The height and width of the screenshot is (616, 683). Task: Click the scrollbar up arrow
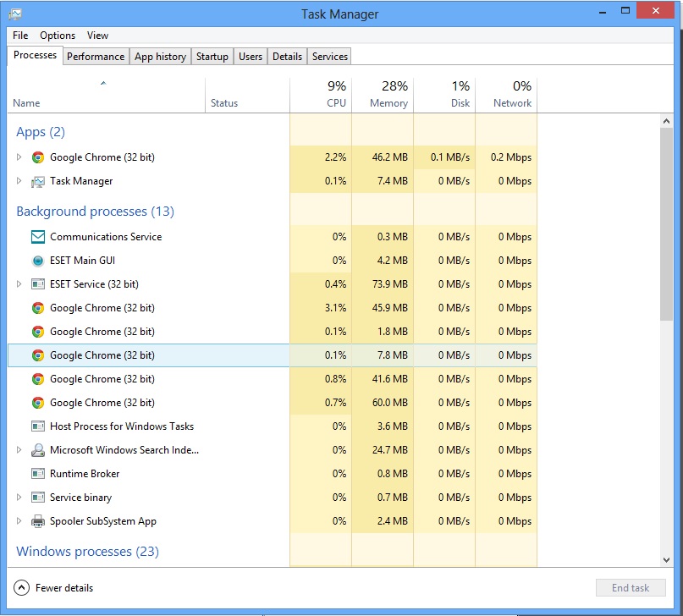click(x=666, y=121)
